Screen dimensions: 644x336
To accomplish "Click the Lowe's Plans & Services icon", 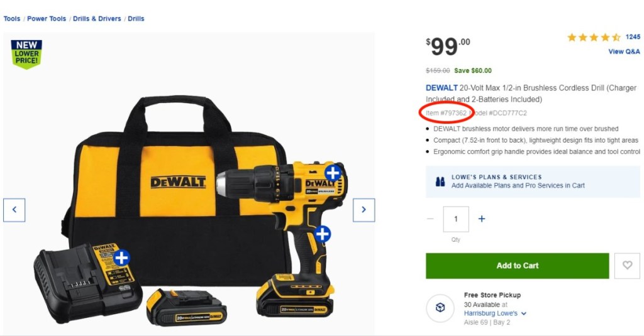I will pos(440,182).
